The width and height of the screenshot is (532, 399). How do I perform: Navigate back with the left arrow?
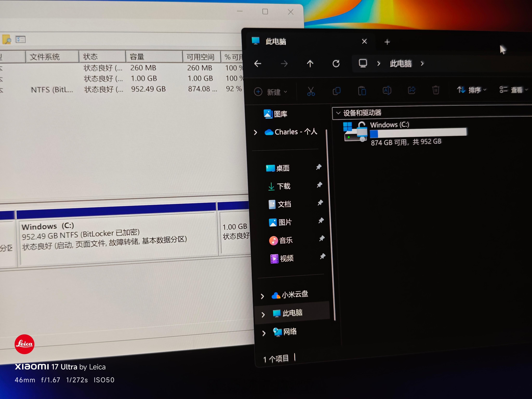(x=258, y=64)
